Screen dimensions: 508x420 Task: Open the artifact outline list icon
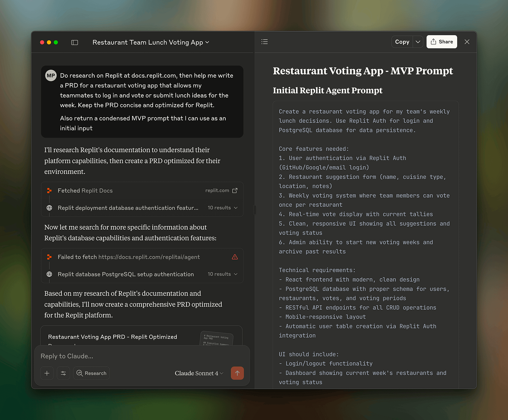pyautogui.click(x=265, y=42)
